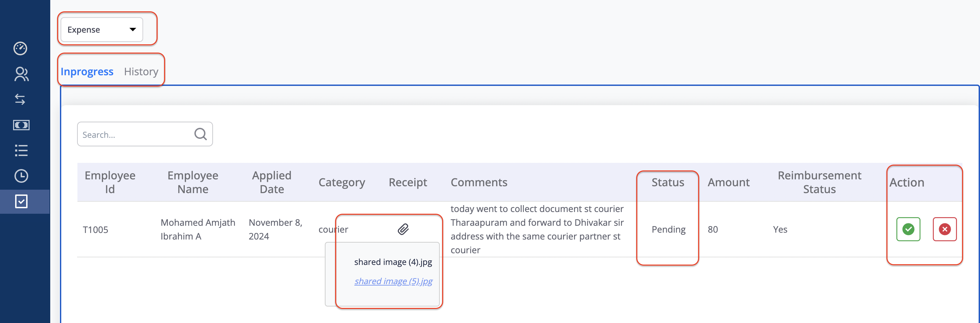
Task: Click the Status column header
Action: [x=668, y=182]
